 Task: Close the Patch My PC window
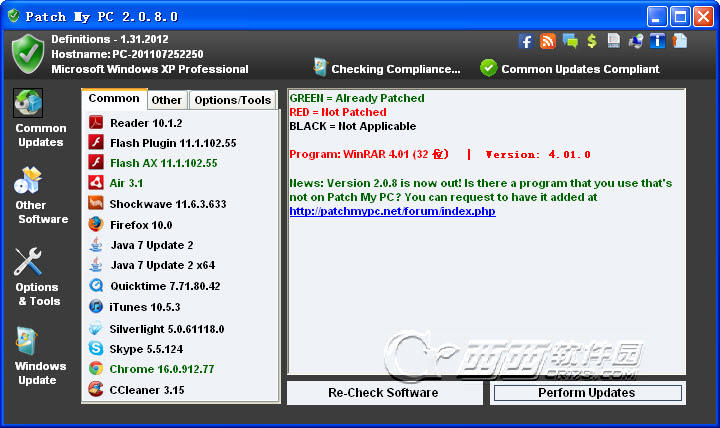click(703, 17)
